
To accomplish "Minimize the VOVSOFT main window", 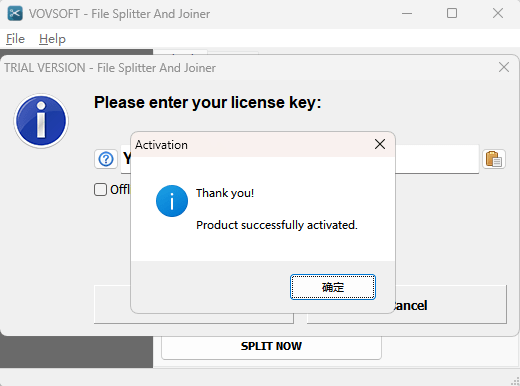I will coord(407,14).
